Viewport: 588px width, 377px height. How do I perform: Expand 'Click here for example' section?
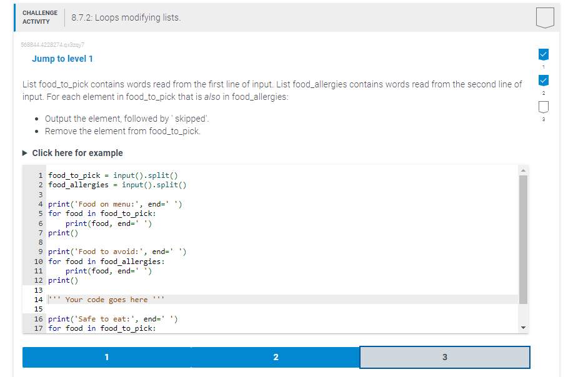[x=72, y=153]
